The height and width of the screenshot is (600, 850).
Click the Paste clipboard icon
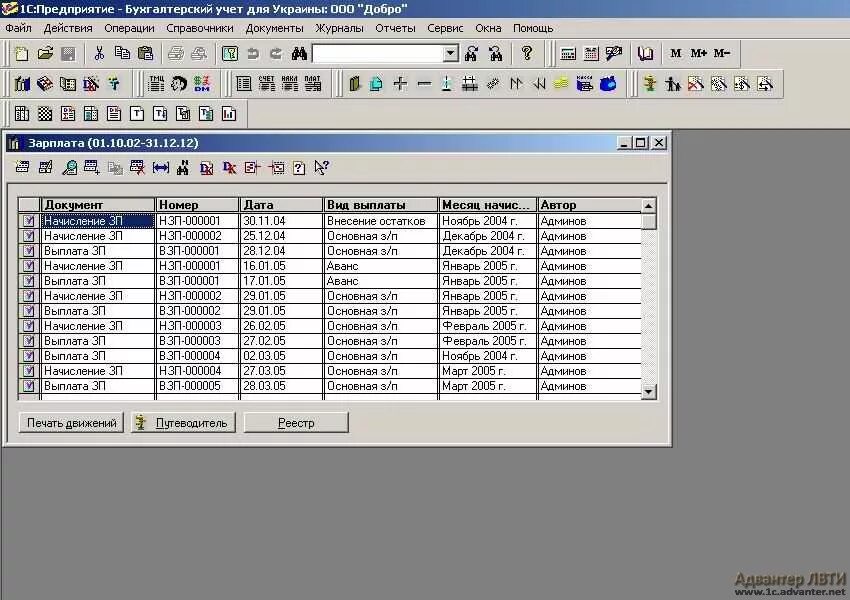point(145,54)
